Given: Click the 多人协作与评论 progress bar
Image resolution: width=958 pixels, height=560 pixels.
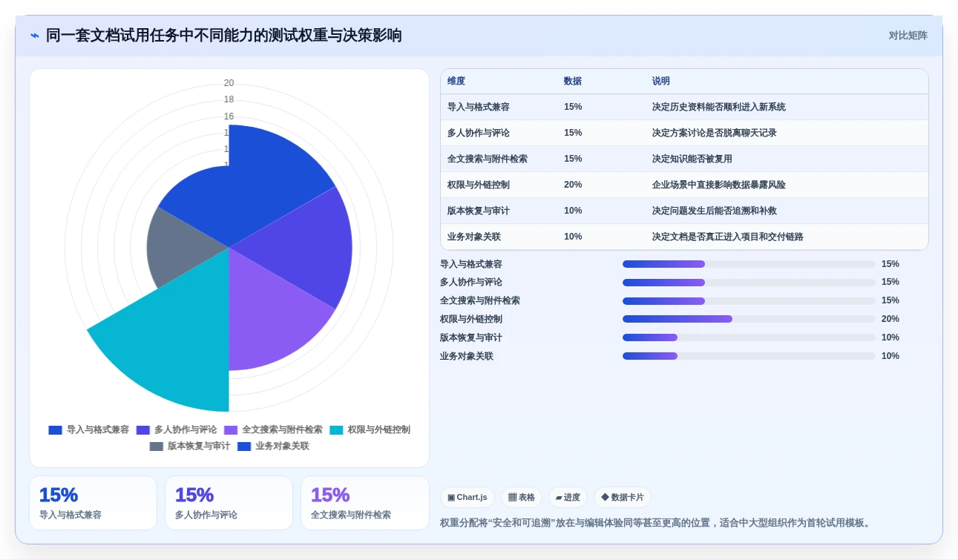Looking at the screenshot, I should [749, 282].
